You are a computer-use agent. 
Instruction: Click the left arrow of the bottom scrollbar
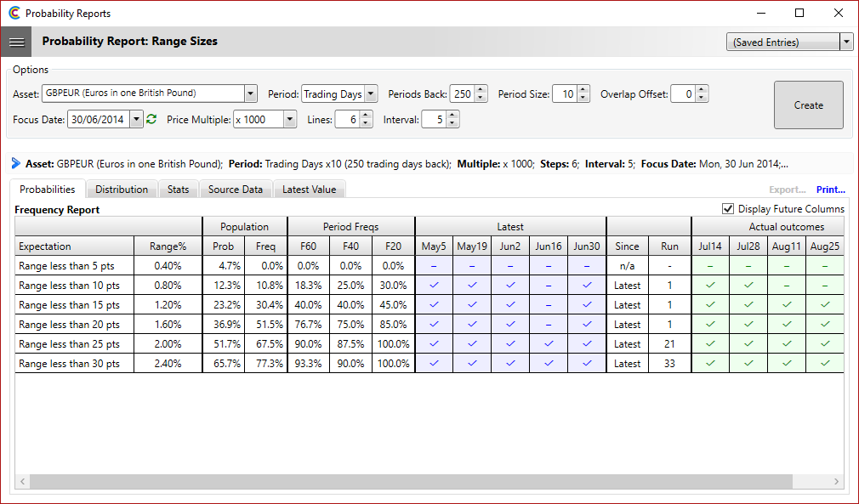pyautogui.click(x=22, y=481)
